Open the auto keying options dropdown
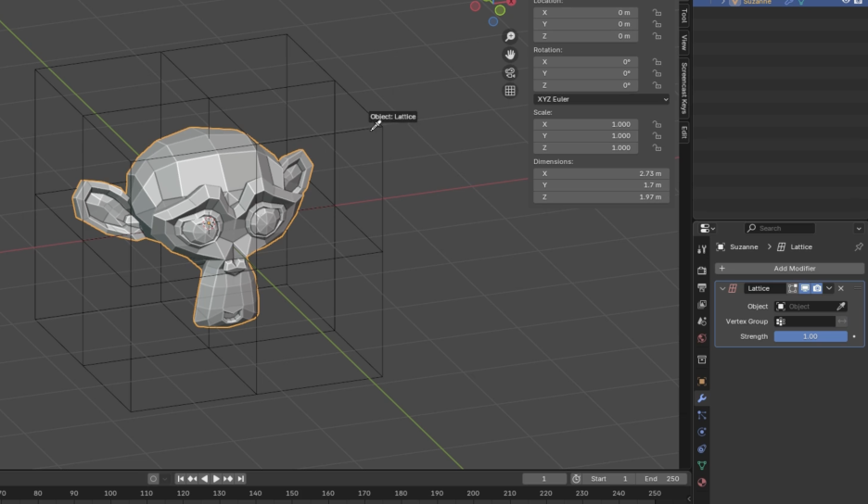Viewport: 868px width, 504px height. pyautogui.click(x=164, y=479)
